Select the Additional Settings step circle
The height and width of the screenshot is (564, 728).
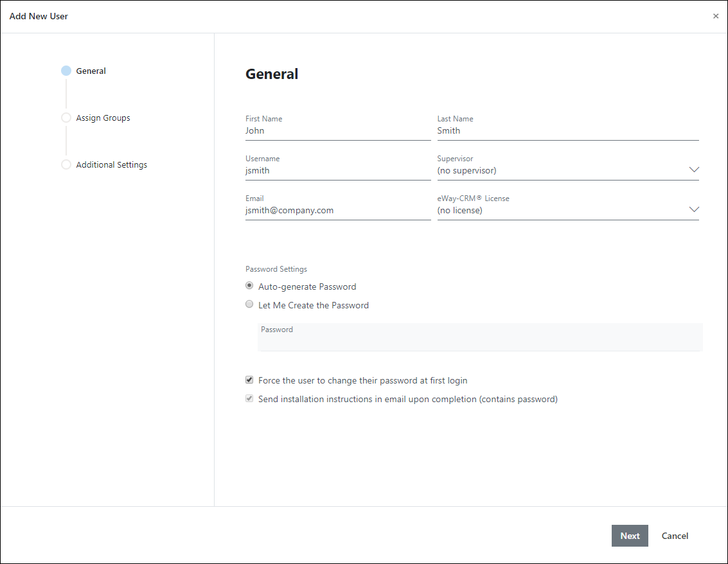[66, 164]
